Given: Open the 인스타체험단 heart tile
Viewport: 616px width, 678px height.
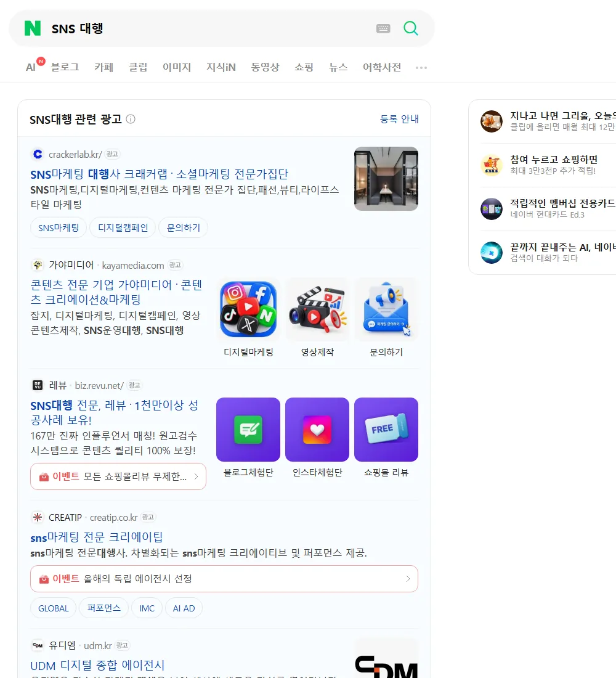Looking at the screenshot, I should (317, 430).
